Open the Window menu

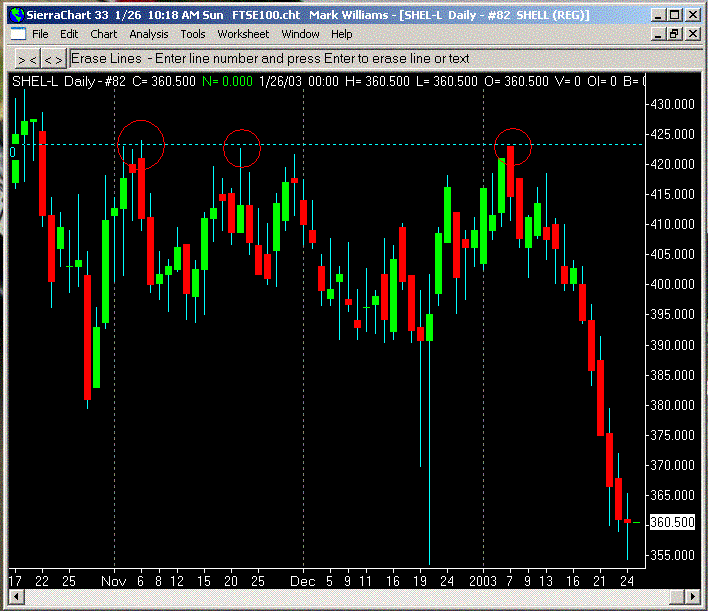tap(300, 34)
